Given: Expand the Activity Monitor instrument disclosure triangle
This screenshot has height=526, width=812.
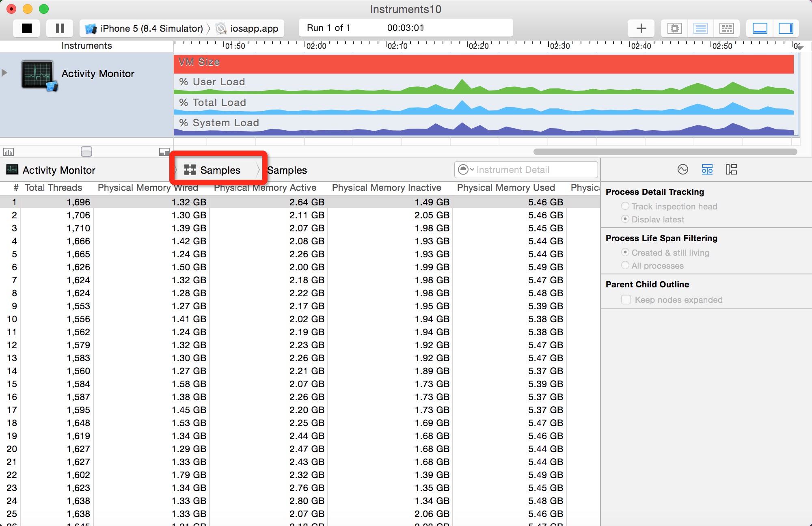Looking at the screenshot, I should [5, 73].
